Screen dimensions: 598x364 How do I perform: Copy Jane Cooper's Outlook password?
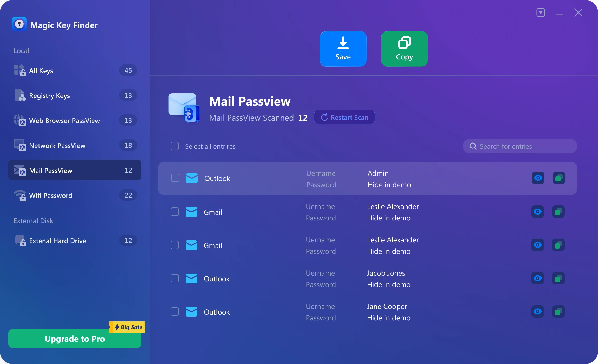[x=558, y=311]
